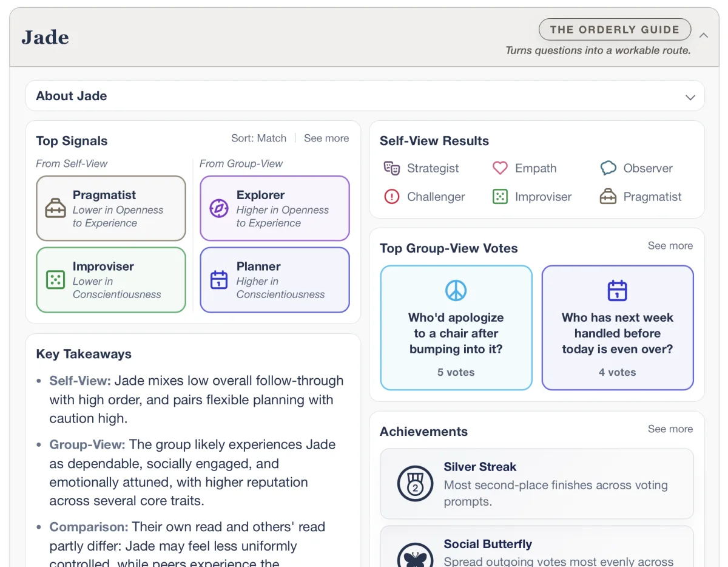Click the Observer label in Self-View Results

pyautogui.click(x=648, y=168)
